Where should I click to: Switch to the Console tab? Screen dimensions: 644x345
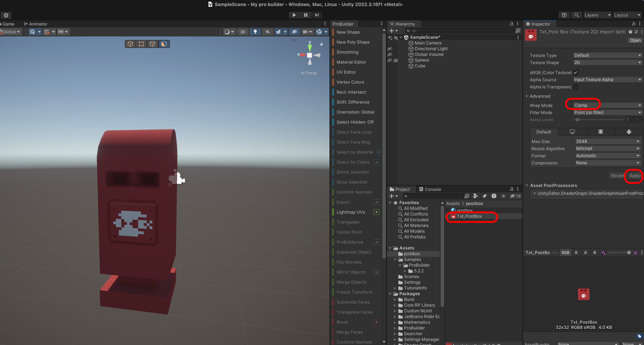click(430, 189)
